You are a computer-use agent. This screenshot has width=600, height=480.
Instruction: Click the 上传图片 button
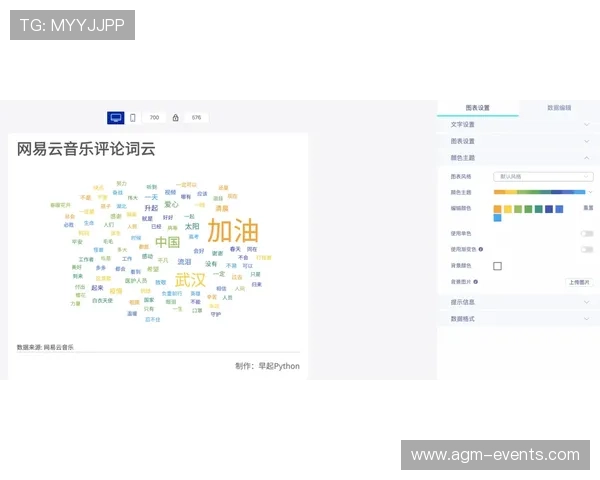click(579, 282)
